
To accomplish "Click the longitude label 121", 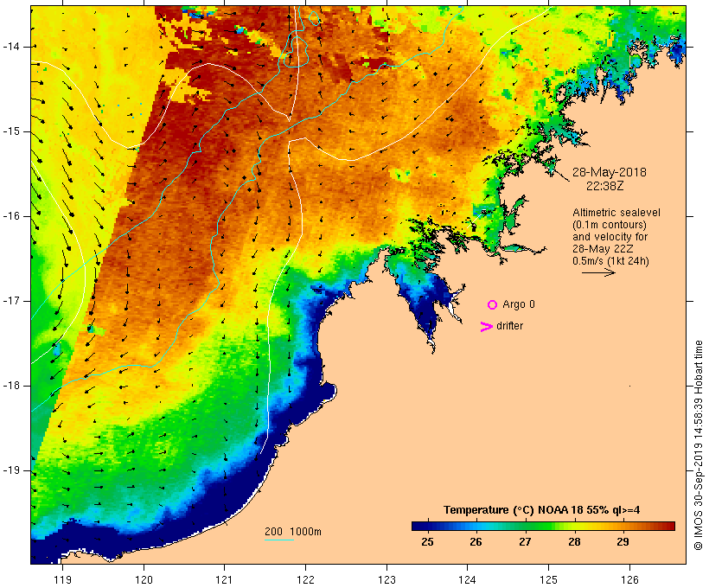I will [224, 579].
